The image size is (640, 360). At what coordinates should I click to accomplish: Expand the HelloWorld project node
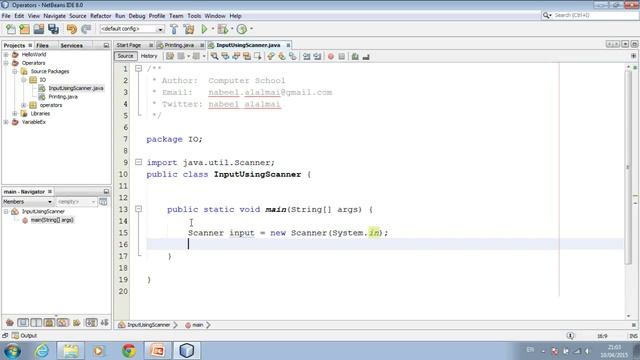pos(6,54)
